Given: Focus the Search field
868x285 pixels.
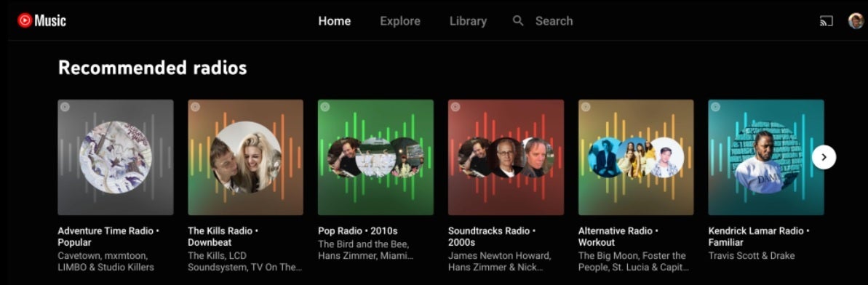Looking at the screenshot, I should [x=554, y=21].
